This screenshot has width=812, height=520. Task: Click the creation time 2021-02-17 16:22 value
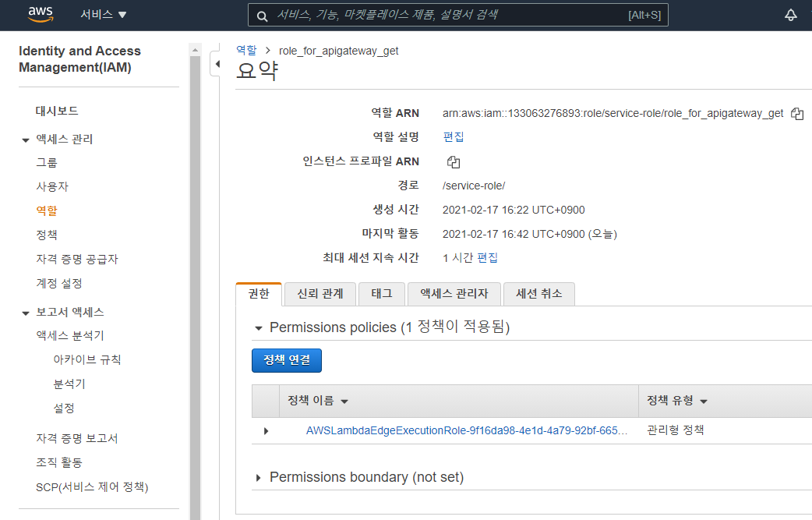[x=514, y=210]
